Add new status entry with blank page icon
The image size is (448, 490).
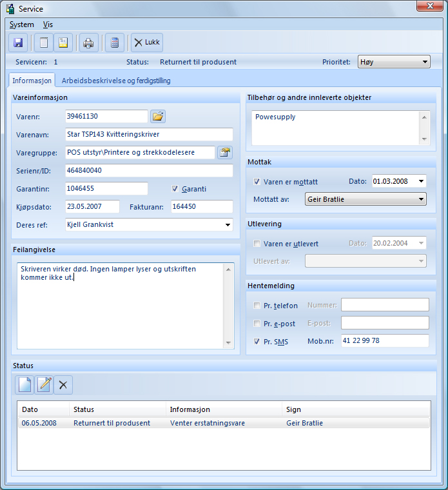point(24,385)
